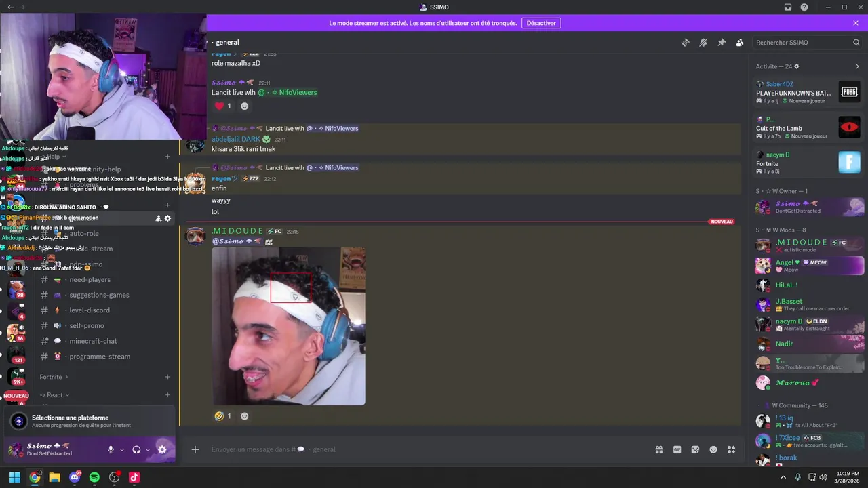Open OBS Studio from the taskbar
Screen dimensions: 868x488
[x=114, y=477]
